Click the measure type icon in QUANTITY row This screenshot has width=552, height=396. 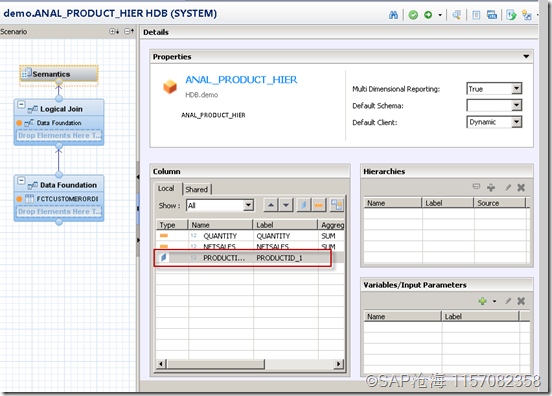(164, 235)
